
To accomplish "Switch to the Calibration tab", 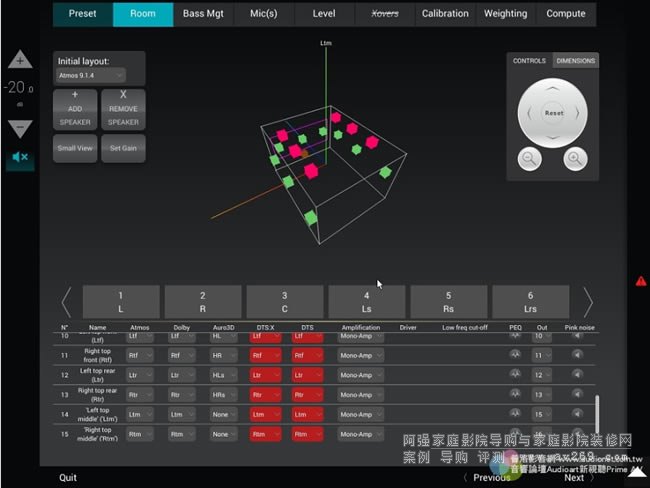I will coord(445,14).
